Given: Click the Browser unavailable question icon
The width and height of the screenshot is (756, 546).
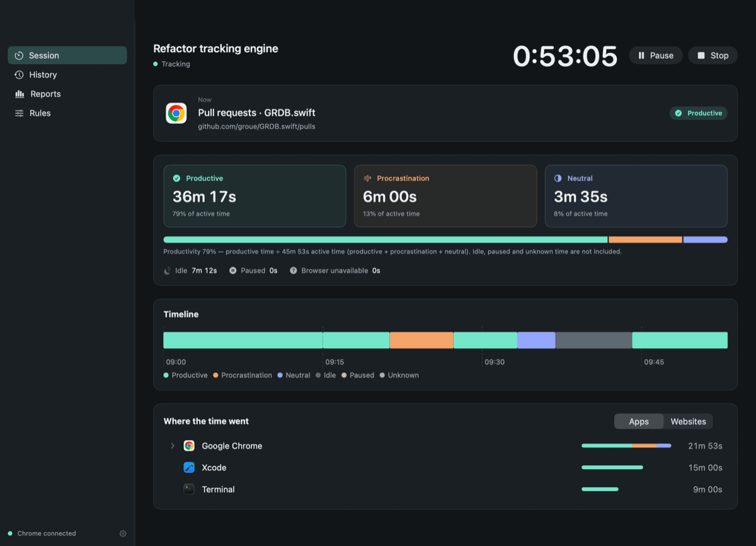Looking at the screenshot, I should (294, 270).
